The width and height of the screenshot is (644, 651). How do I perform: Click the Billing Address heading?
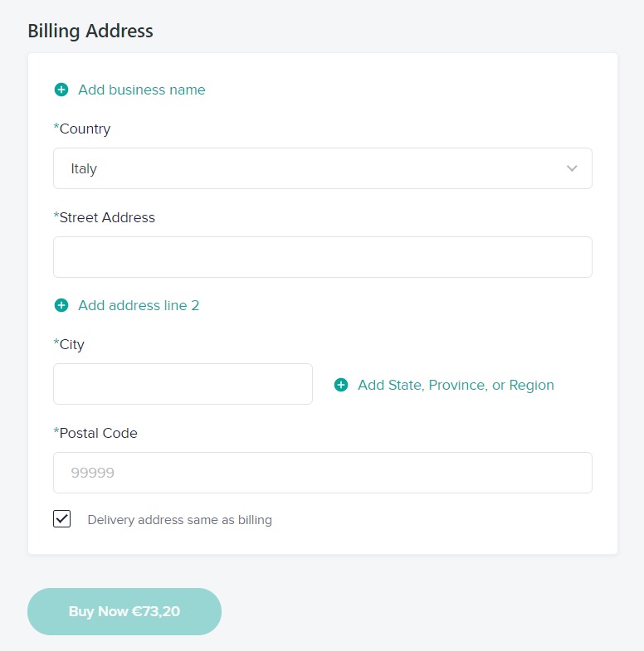90,32
